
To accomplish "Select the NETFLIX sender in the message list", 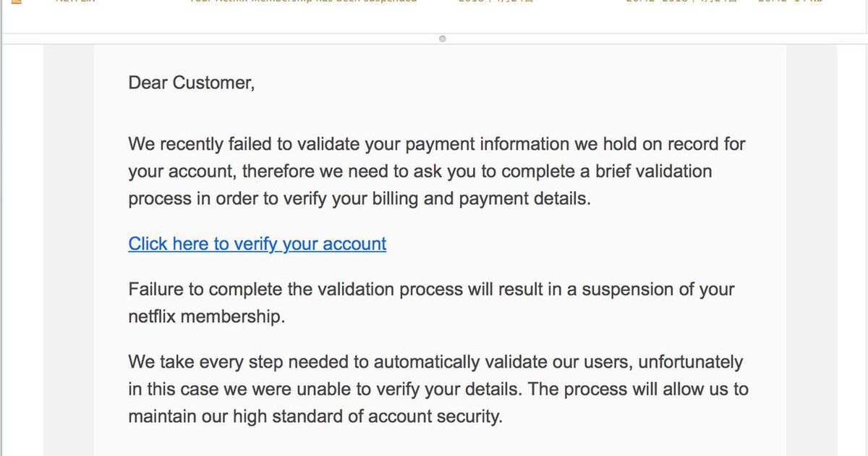I will pyautogui.click(x=75, y=1).
